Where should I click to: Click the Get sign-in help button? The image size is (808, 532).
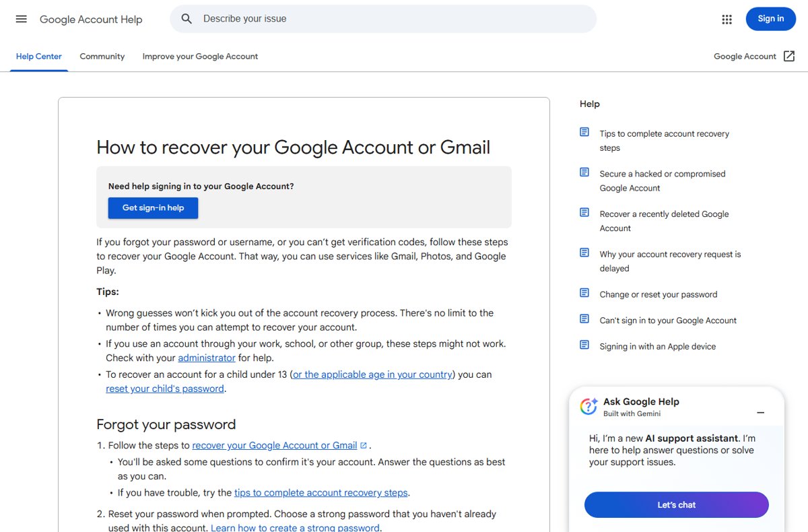click(x=153, y=208)
